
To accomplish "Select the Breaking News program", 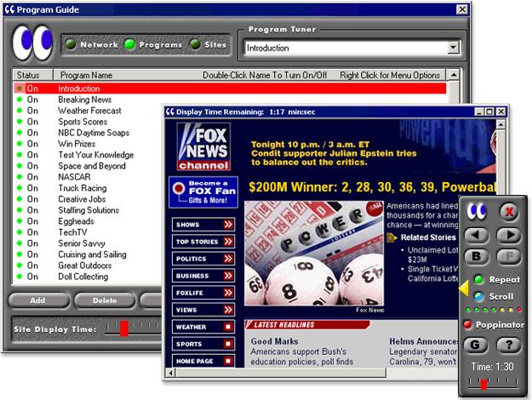I will pyautogui.click(x=85, y=100).
